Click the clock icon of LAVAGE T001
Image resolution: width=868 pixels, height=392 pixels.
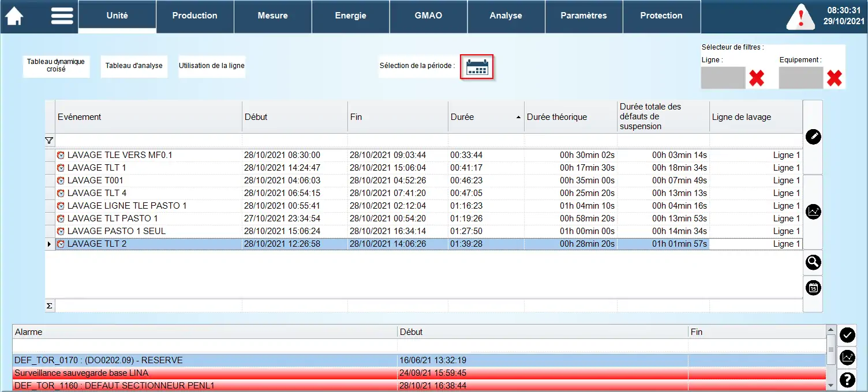click(61, 180)
